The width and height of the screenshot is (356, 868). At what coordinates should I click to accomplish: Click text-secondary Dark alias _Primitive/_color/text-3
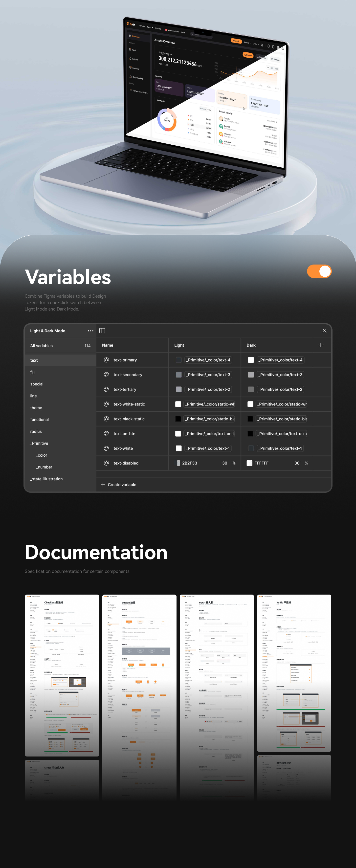point(280,375)
